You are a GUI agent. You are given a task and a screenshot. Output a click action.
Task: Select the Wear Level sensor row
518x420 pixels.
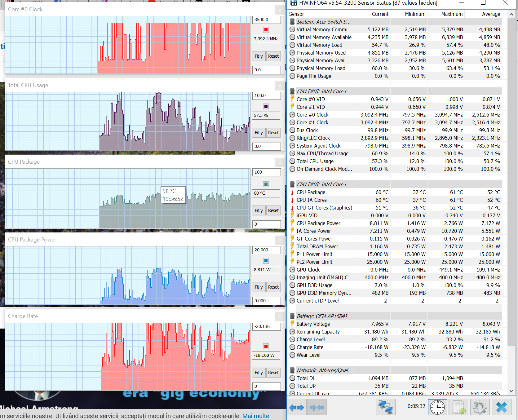pos(395,355)
